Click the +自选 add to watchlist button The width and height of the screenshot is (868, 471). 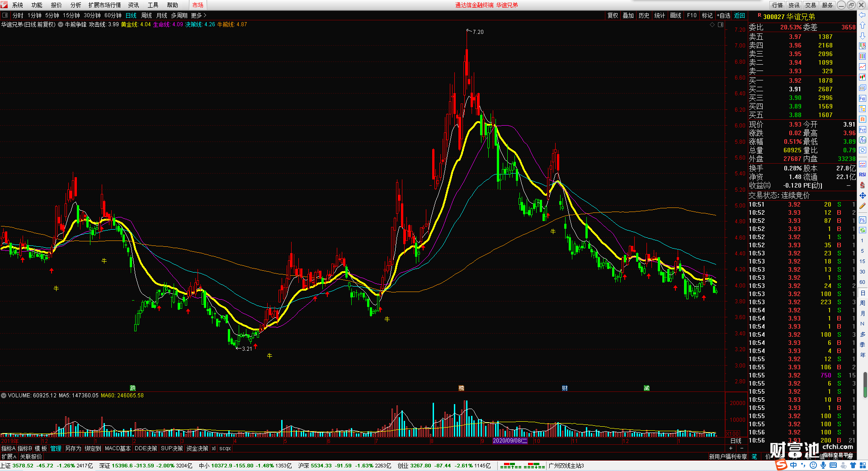pos(724,15)
